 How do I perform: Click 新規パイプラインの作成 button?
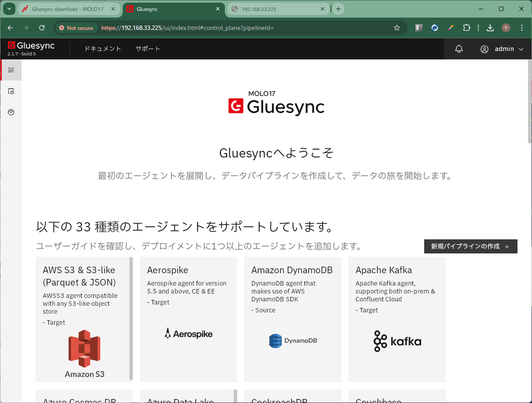[x=470, y=246]
